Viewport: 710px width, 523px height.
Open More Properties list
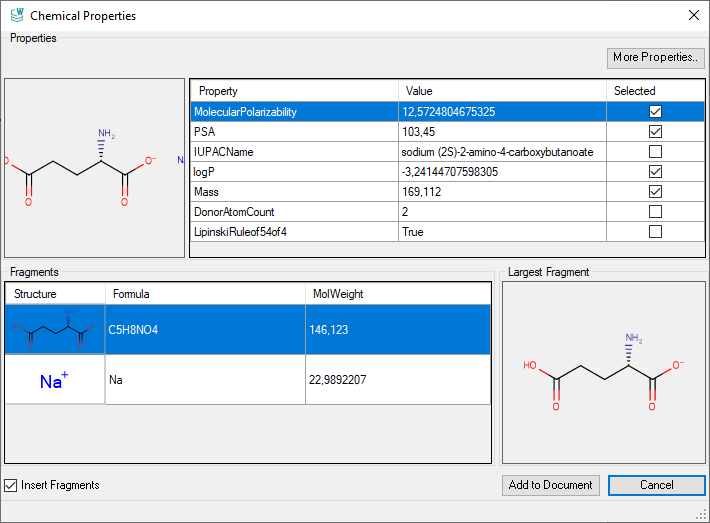pyautogui.click(x=656, y=58)
